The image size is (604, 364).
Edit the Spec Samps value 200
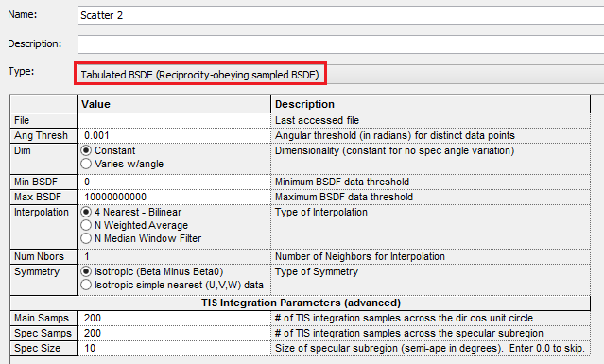174,333
